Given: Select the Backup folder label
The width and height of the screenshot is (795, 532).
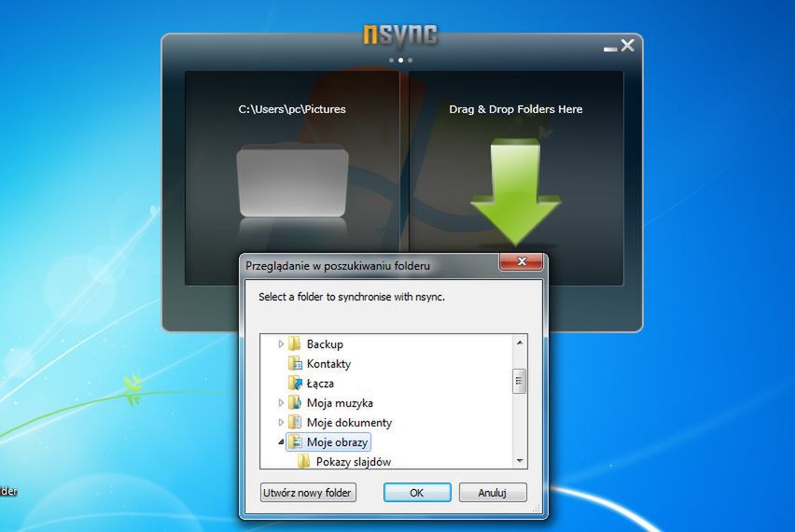Looking at the screenshot, I should (325, 343).
